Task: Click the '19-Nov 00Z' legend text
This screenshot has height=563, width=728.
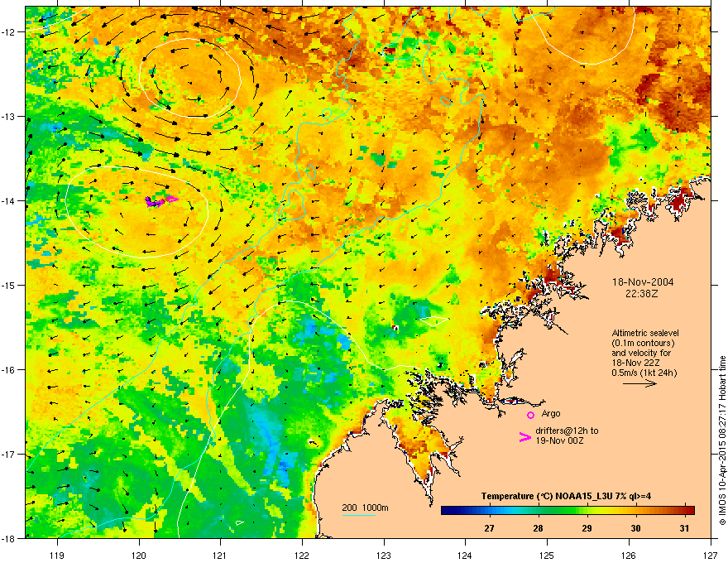Action: pos(559,440)
